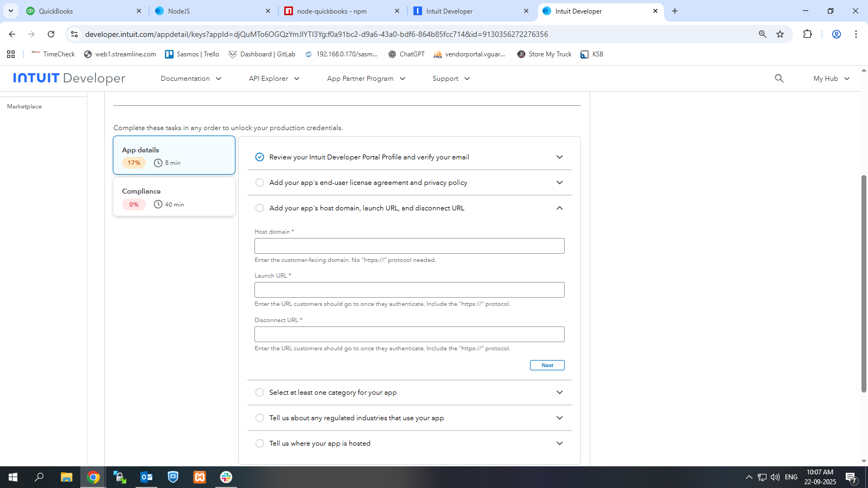868x488 pixels.
Task: Open the Documentation menu
Action: (191, 79)
